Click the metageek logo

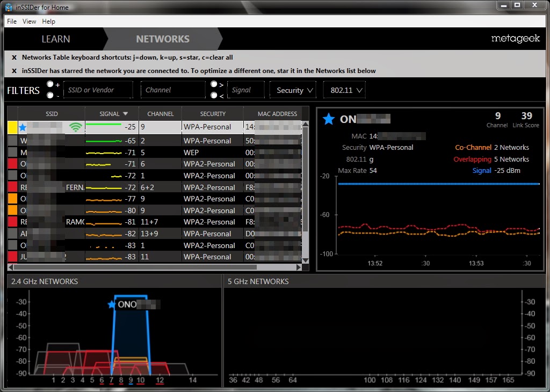(x=515, y=38)
